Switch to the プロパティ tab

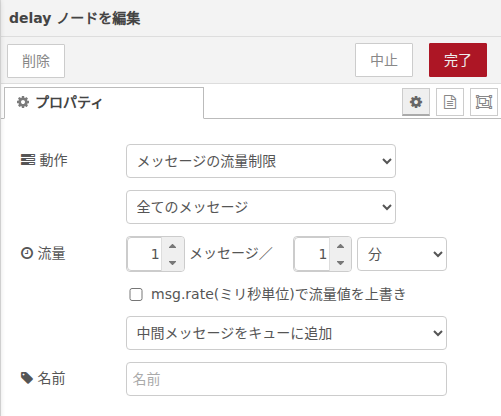[x=104, y=102]
